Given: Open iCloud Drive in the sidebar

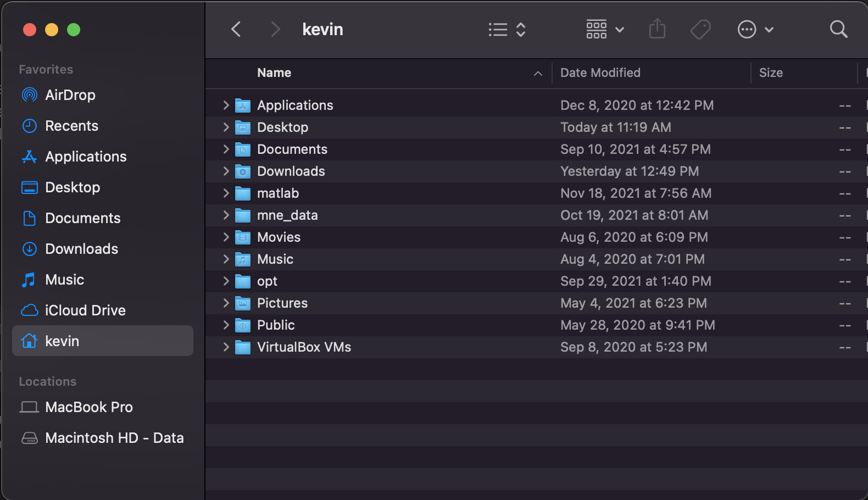Looking at the screenshot, I should [103, 310].
